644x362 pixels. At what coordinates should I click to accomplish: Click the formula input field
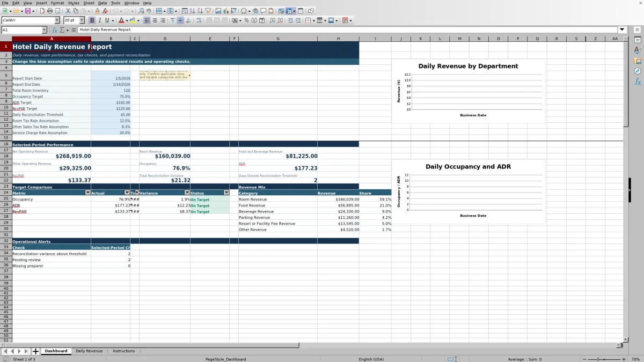coord(348,29)
